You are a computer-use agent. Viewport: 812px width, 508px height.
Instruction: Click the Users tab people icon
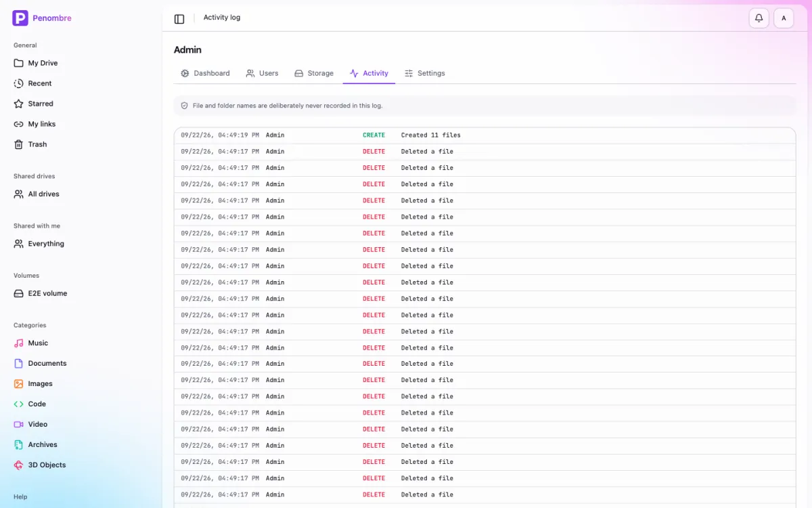250,73
